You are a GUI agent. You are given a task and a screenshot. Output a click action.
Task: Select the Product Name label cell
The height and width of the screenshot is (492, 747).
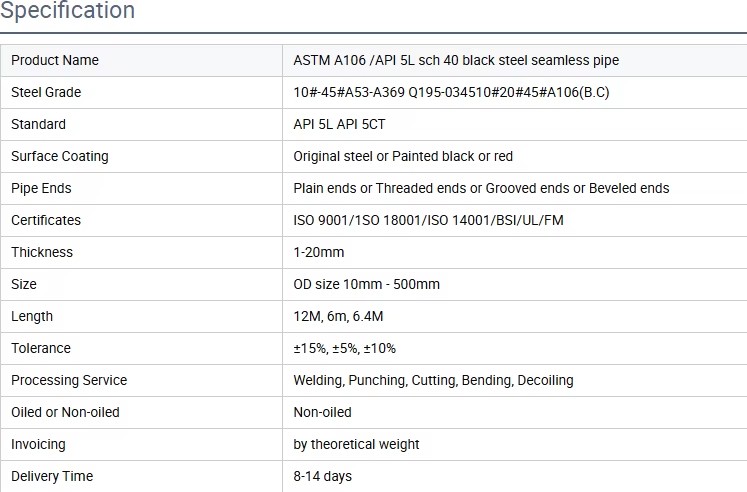click(141, 60)
